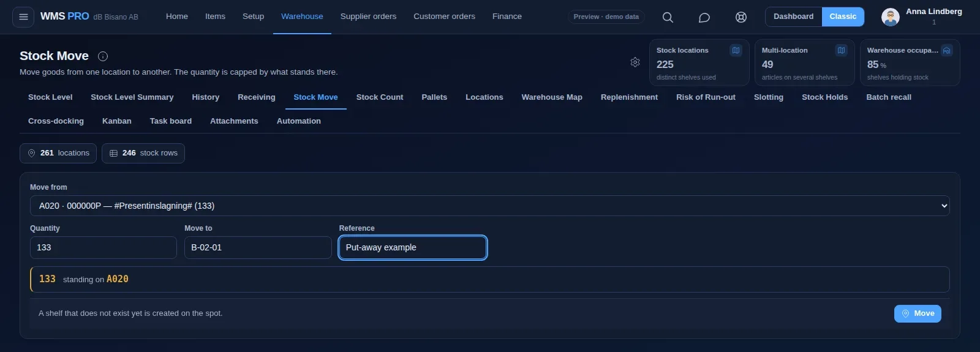Image resolution: width=980 pixels, height=352 pixels.
Task: Open the page settings gear icon
Action: tap(635, 62)
